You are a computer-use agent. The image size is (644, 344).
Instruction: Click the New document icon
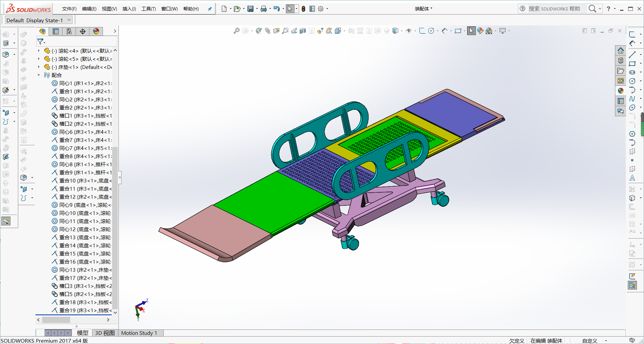[x=224, y=9]
